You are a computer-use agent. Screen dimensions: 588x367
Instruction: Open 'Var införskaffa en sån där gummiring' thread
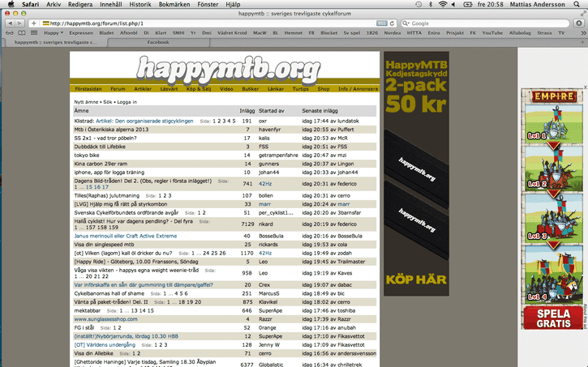click(144, 285)
